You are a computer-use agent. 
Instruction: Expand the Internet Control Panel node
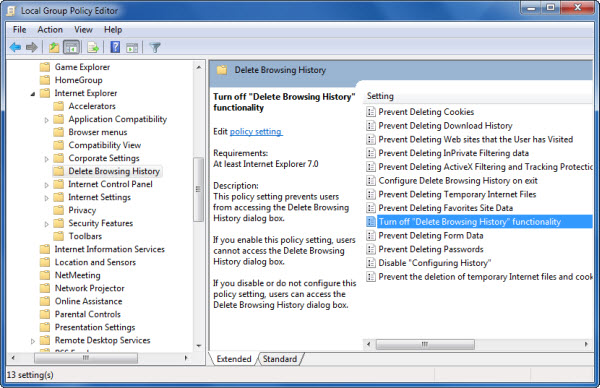pos(46,185)
